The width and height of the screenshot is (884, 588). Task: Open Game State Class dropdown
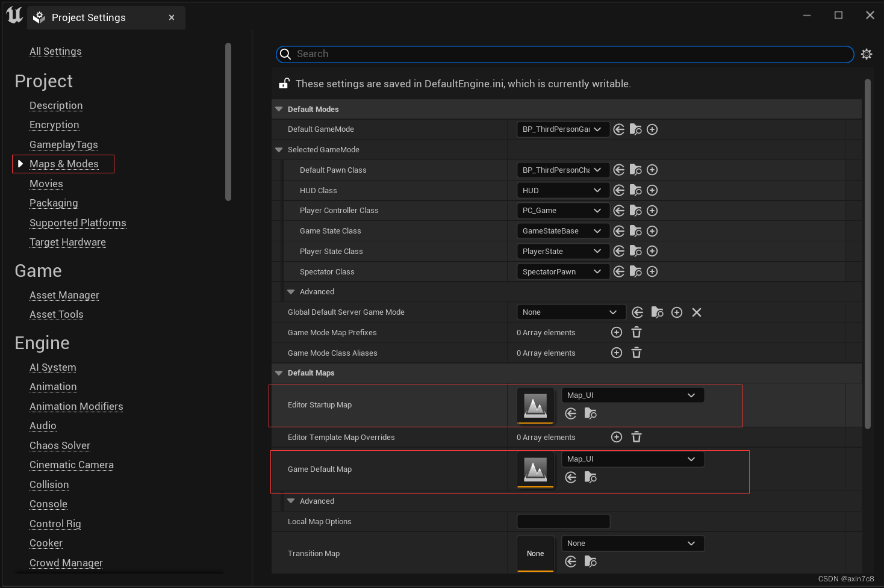coord(563,231)
